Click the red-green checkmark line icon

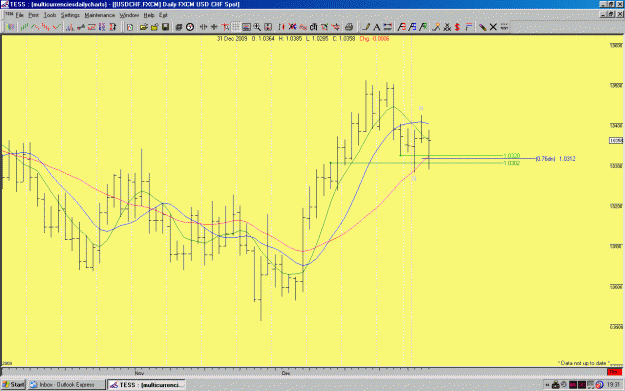[57, 27]
